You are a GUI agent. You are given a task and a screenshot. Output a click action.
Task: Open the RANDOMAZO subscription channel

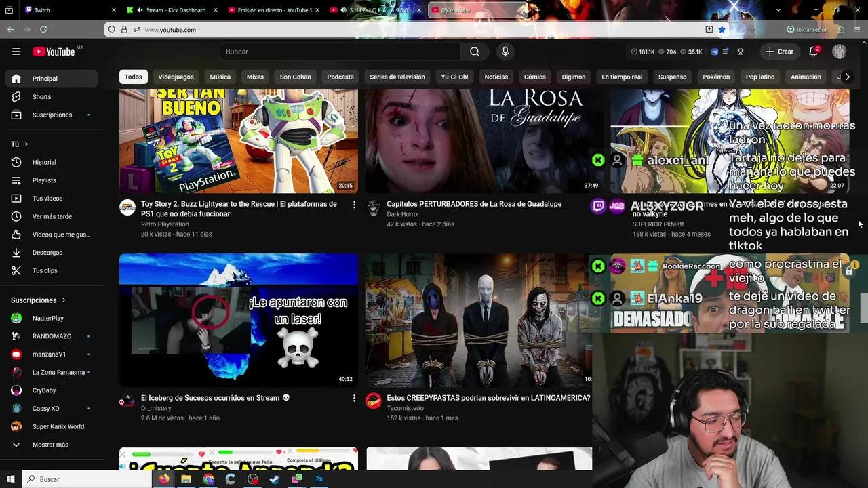pyautogui.click(x=52, y=336)
